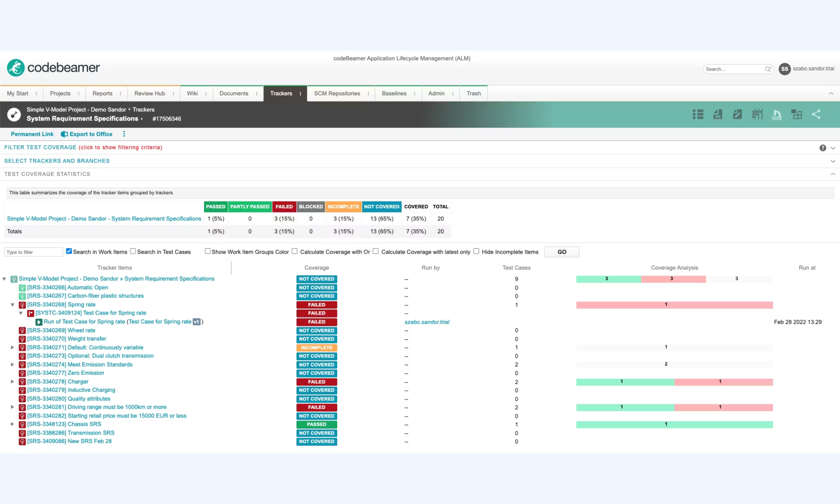Screen dimensions: 840x504
Task: Collapse the root System Requirement Specifications tree node
Action: (x=5, y=279)
